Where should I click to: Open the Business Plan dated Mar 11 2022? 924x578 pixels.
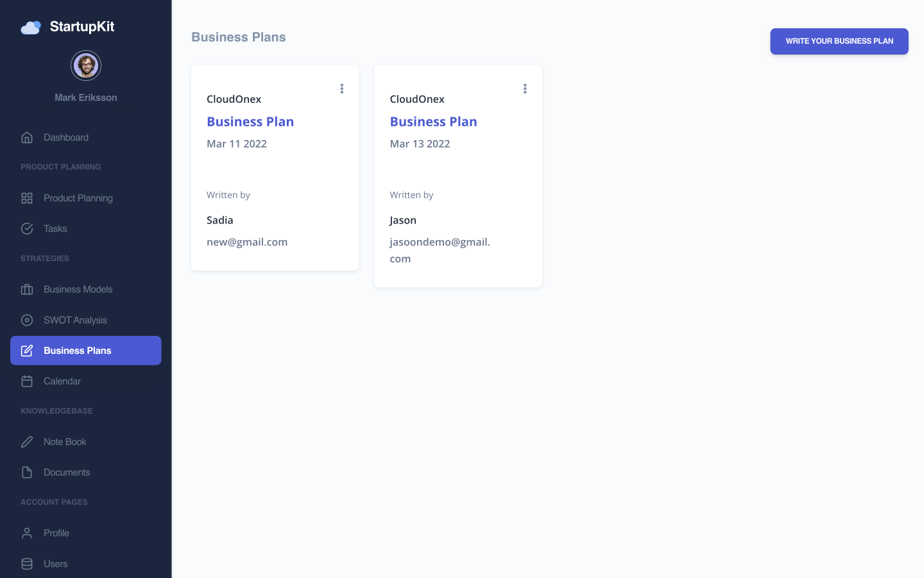tap(250, 122)
